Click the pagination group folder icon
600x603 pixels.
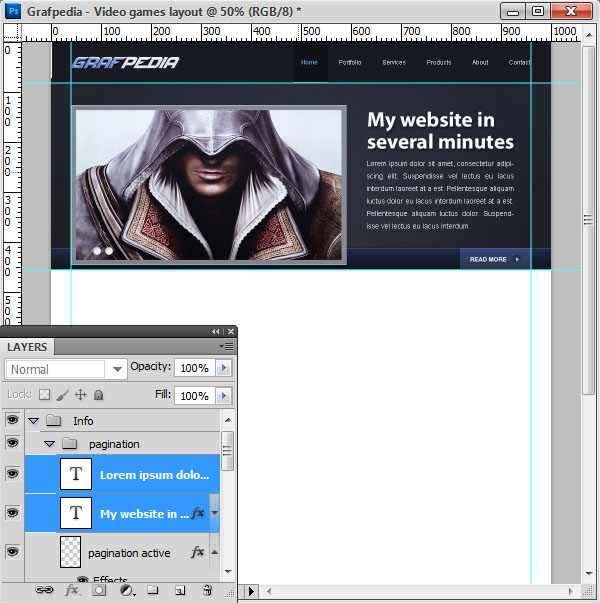point(70,443)
